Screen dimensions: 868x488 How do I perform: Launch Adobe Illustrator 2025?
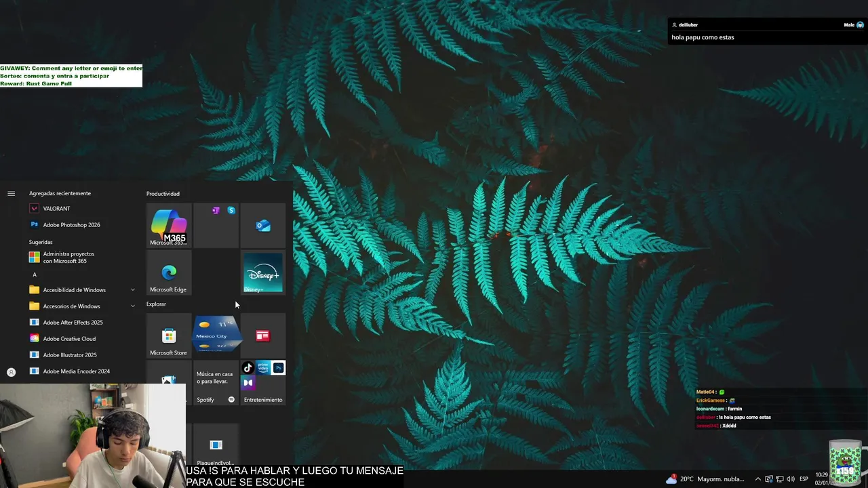[81, 355]
